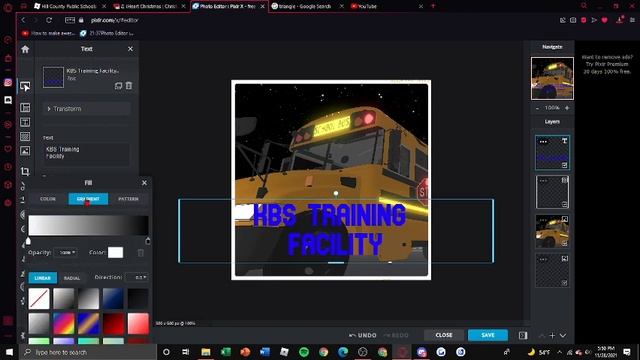Delete the text layer with trash icon

click(129, 86)
